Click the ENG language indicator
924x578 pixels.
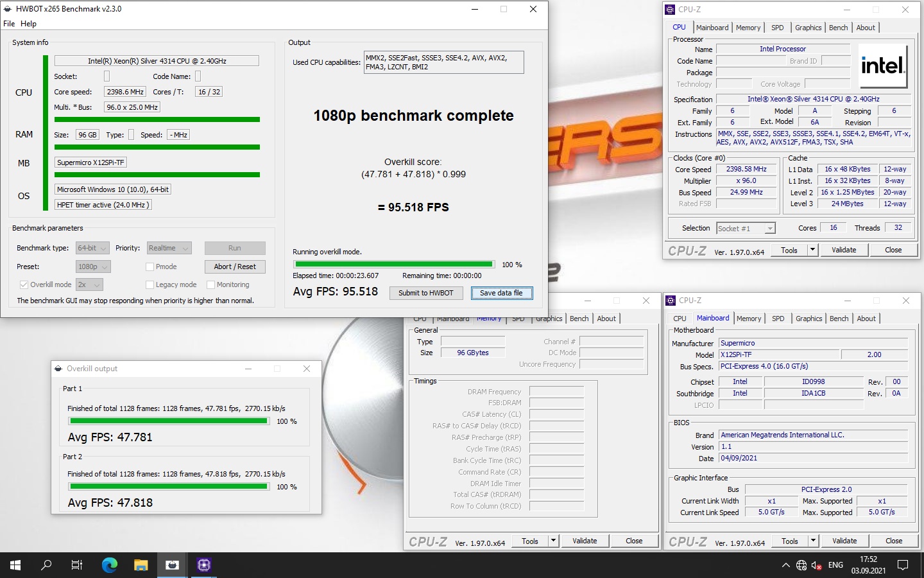pyautogui.click(x=835, y=565)
